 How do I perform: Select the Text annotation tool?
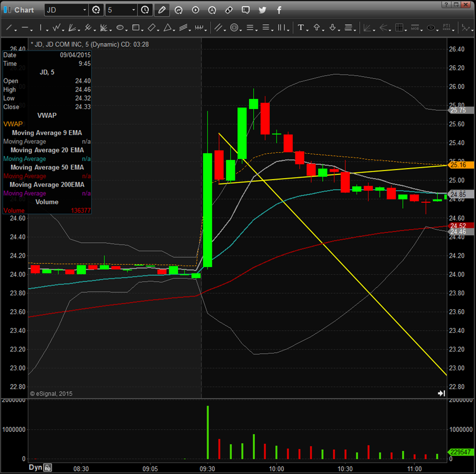(301, 28)
